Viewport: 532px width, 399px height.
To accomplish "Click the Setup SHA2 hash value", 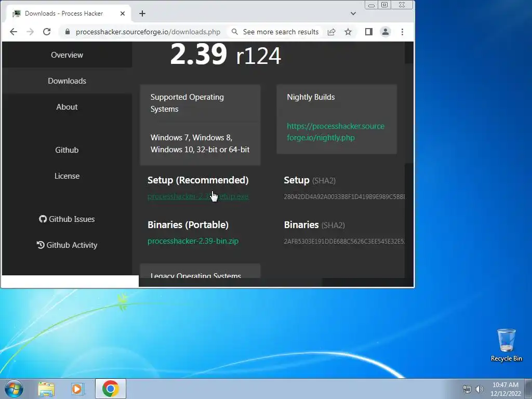I will click(x=344, y=197).
